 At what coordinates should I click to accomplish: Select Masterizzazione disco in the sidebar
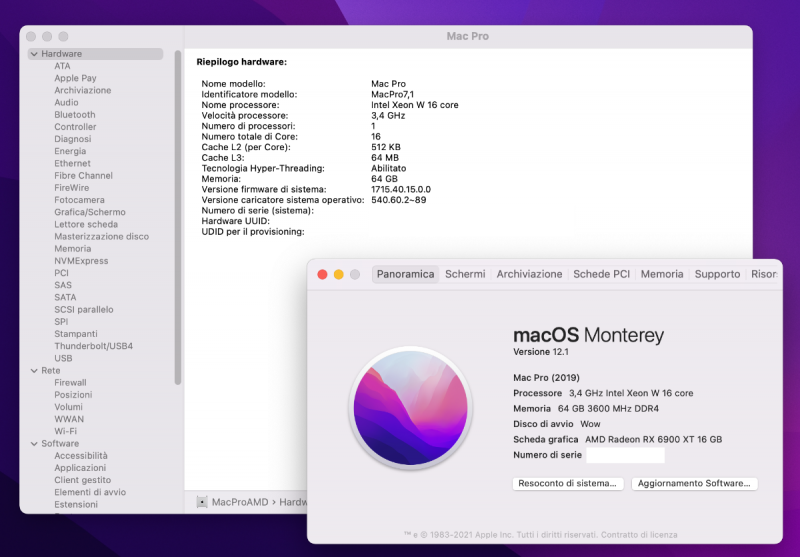tap(102, 236)
